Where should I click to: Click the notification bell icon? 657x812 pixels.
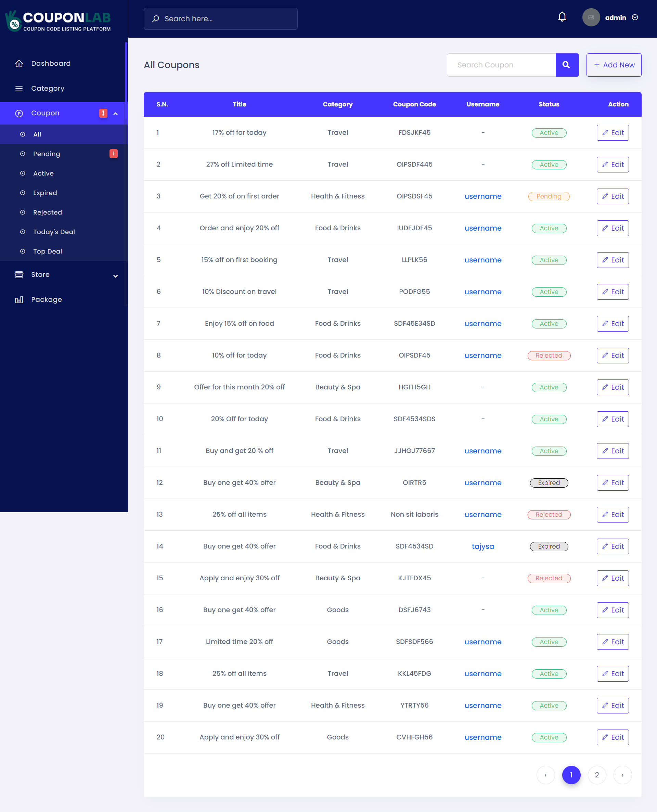point(562,17)
